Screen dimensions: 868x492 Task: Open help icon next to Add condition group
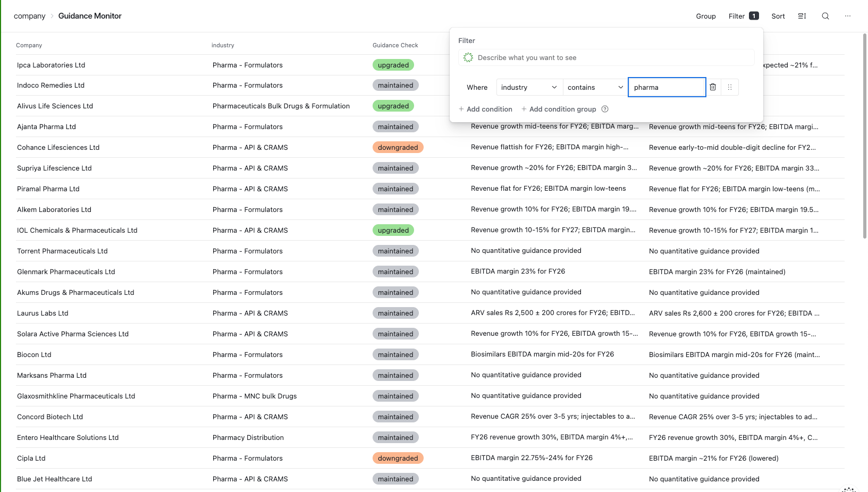(x=605, y=109)
